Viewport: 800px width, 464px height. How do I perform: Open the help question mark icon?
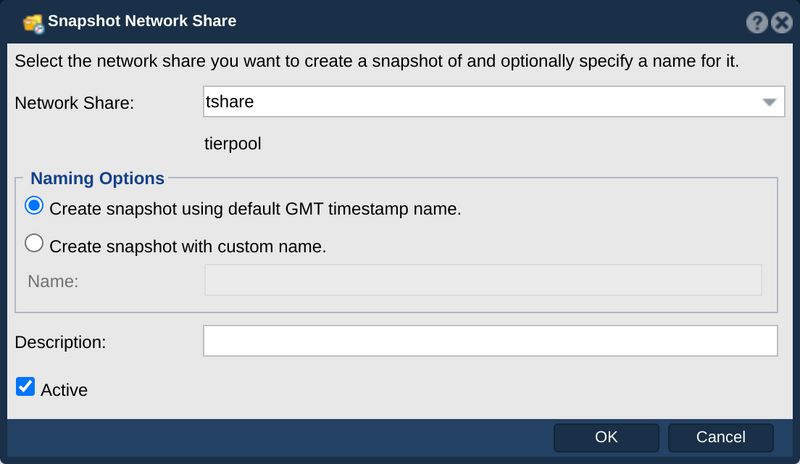(757, 22)
